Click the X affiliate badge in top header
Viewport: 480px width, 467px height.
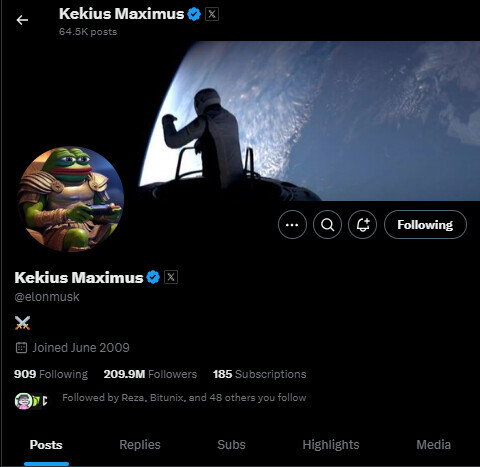(212, 14)
